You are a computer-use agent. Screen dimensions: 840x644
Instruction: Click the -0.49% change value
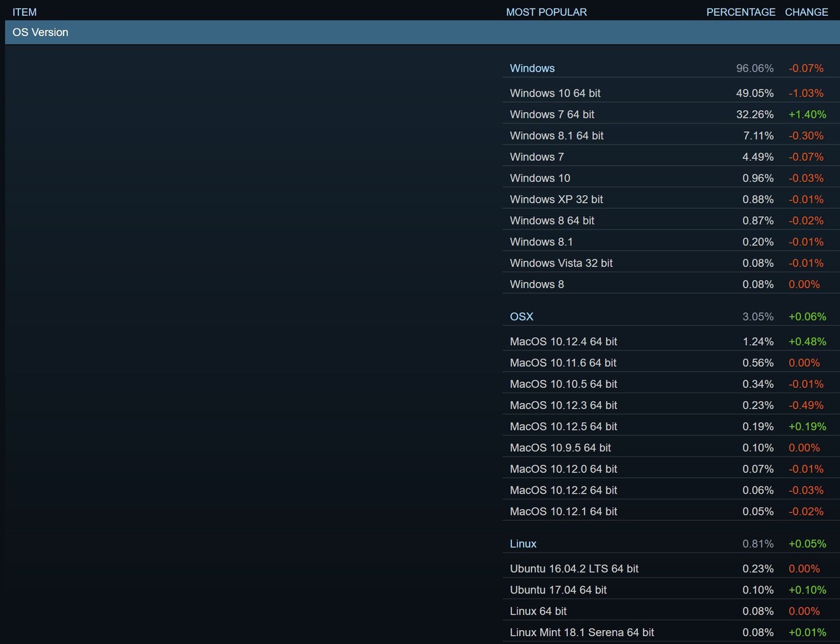click(x=806, y=405)
